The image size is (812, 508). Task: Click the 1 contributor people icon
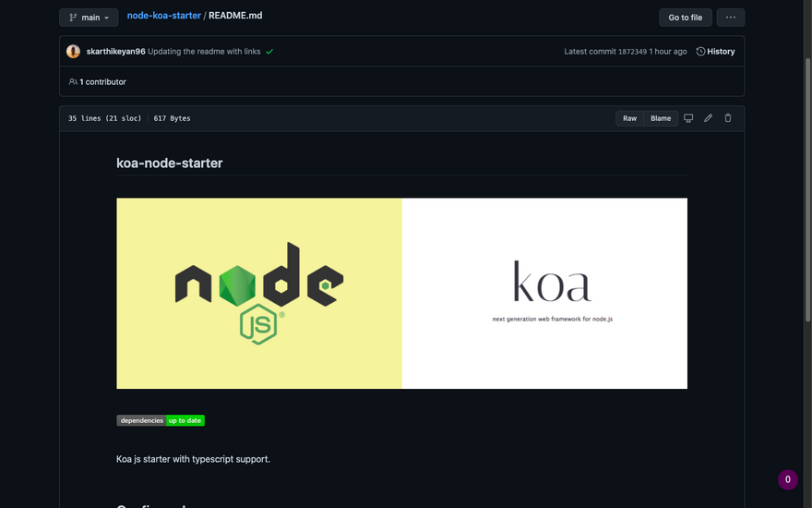(73, 82)
